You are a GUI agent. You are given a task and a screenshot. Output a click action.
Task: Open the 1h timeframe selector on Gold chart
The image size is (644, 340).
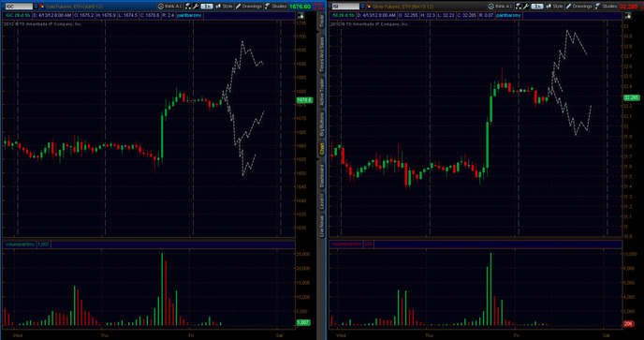207,7
